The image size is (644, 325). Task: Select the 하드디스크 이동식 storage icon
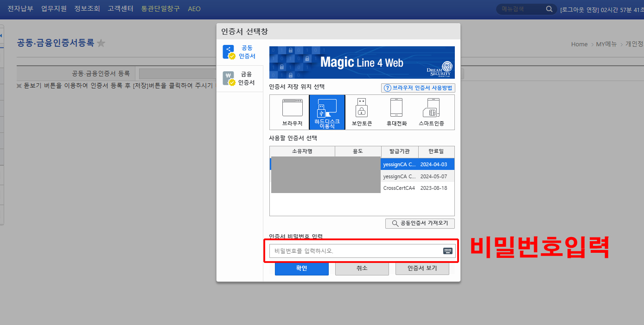click(327, 112)
